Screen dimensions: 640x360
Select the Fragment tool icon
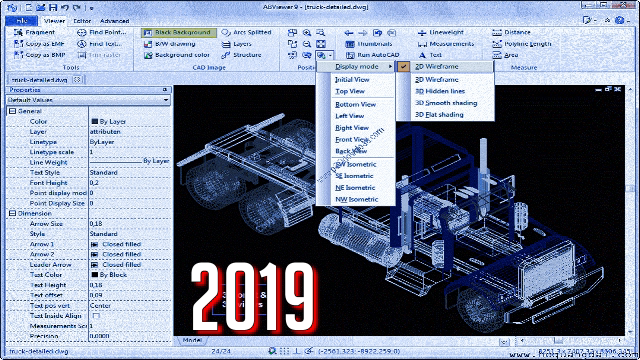tap(18, 32)
